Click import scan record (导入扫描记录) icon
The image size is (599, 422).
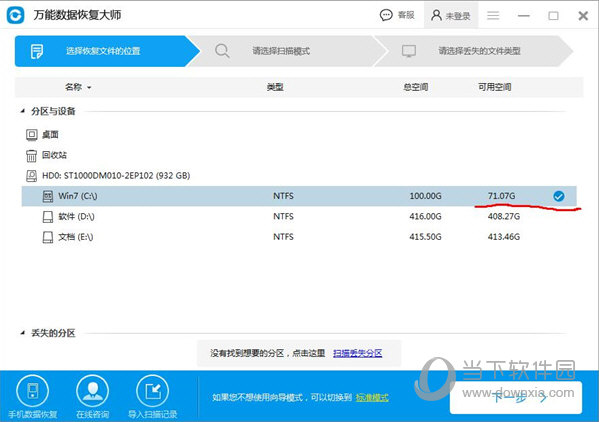point(152,391)
